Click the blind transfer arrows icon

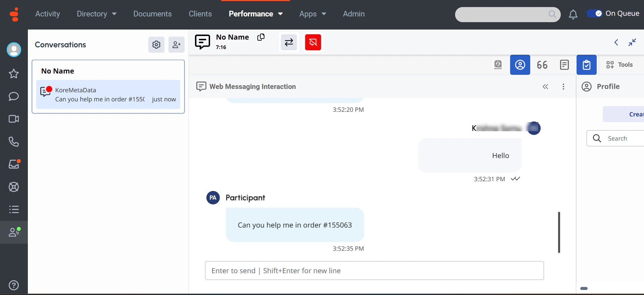[289, 42]
